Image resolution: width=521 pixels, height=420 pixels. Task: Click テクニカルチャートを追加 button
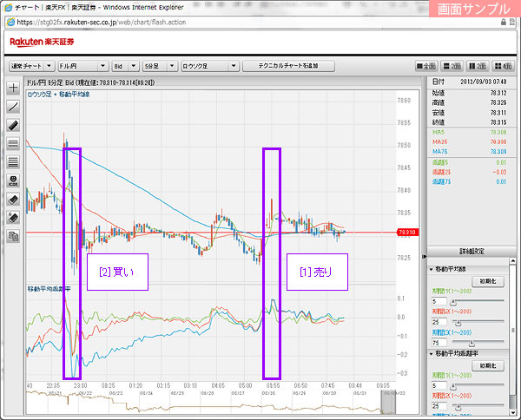click(x=288, y=66)
